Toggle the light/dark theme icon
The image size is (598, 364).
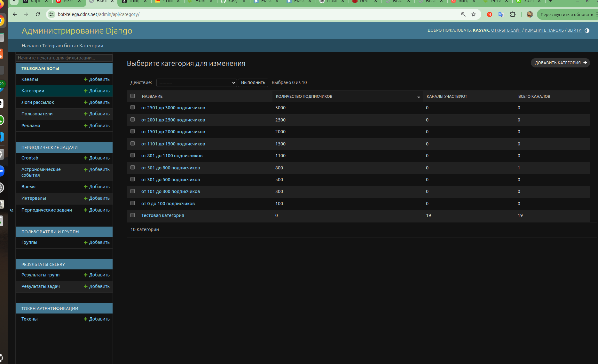point(587,31)
